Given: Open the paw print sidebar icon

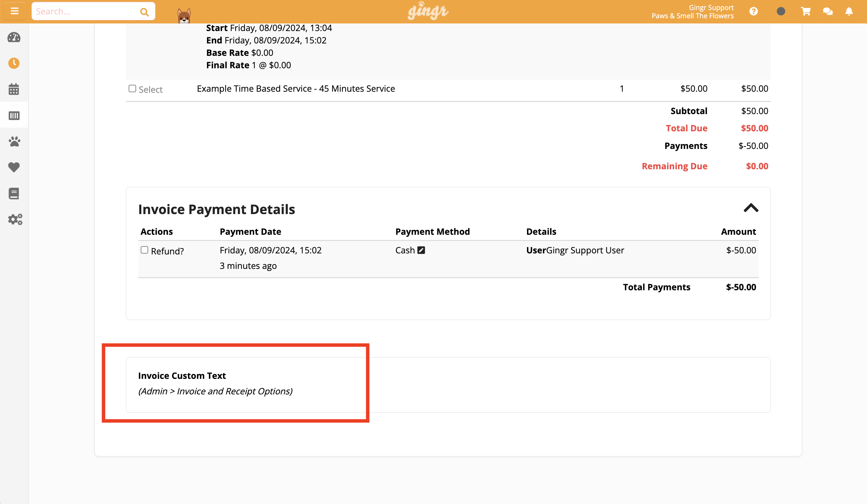Looking at the screenshot, I should coord(14,141).
